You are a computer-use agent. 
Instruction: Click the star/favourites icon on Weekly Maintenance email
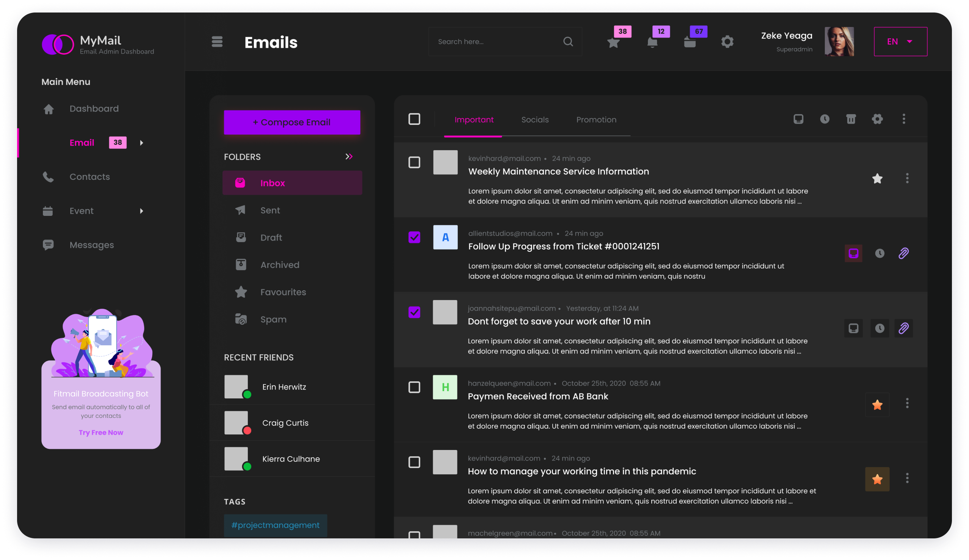pyautogui.click(x=877, y=179)
